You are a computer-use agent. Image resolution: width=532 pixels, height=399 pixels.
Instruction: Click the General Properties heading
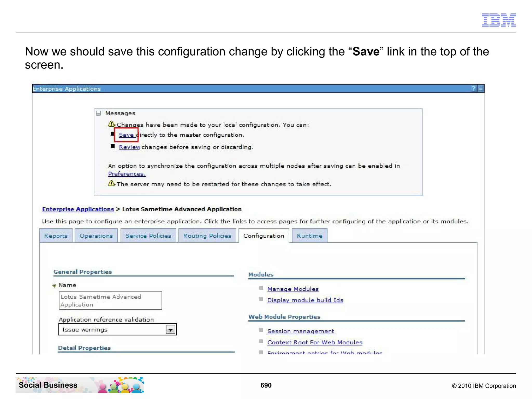coord(83,272)
